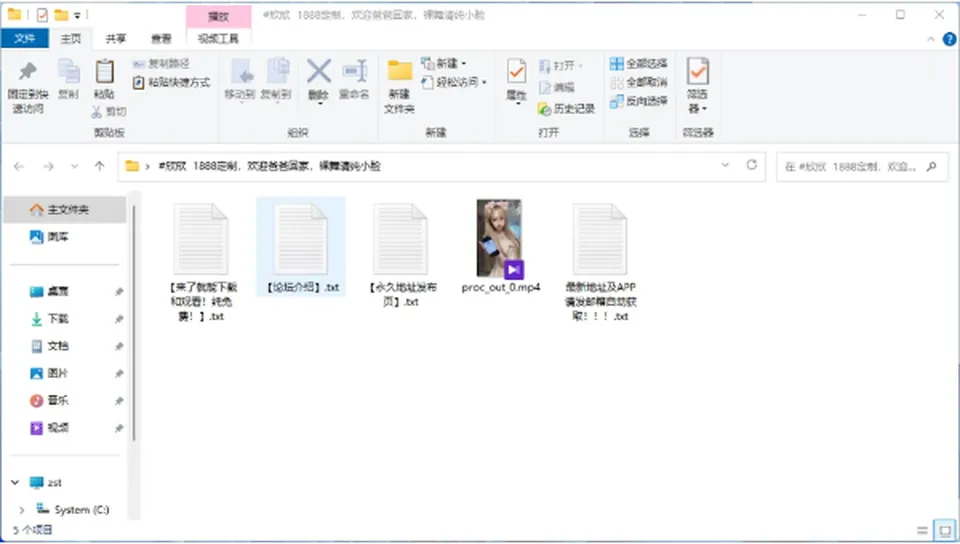Viewport: 960px width, 544px height.
Task: Click the Rename icon in Organize group
Action: (354, 72)
